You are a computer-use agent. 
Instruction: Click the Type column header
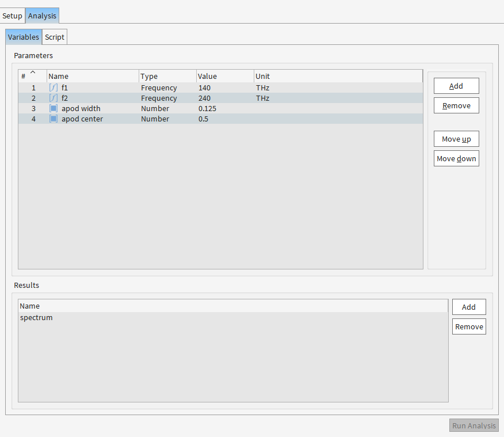point(167,76)
